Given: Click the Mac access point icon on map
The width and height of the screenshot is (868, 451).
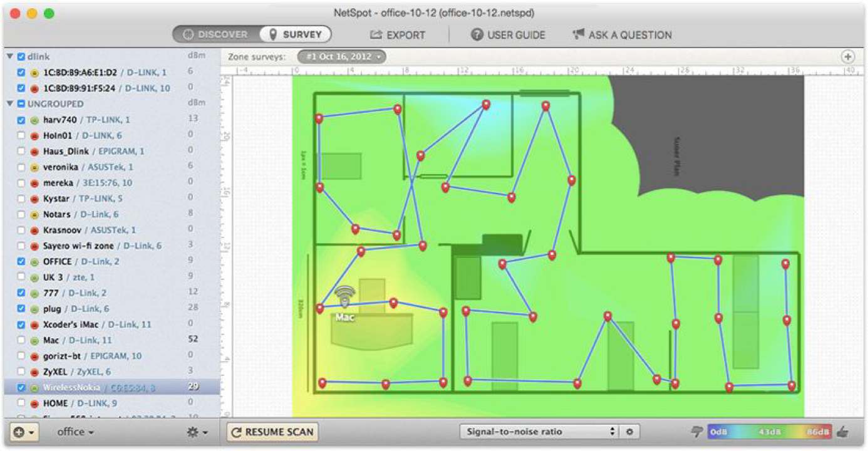Looking at the screenshot, I should coord(344,295).
